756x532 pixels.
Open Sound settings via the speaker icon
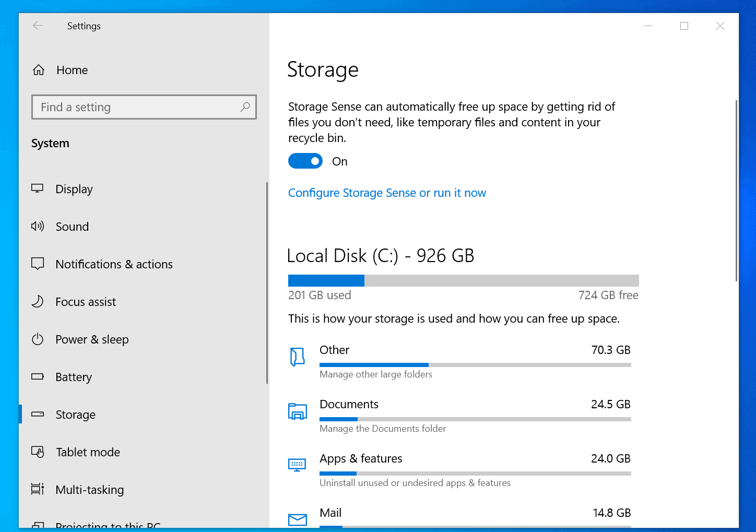coord(37,226)
